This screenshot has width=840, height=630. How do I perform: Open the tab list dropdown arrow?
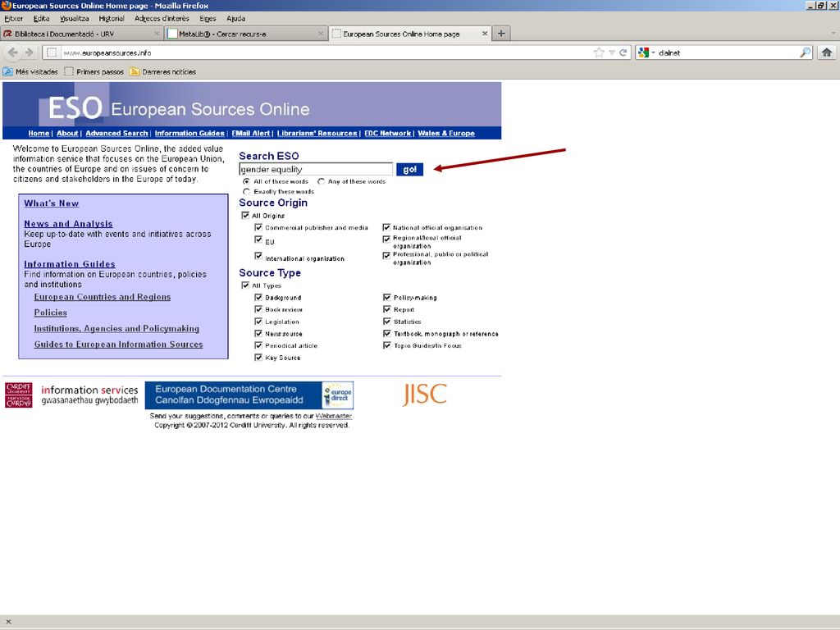click(x=833, y=33)
